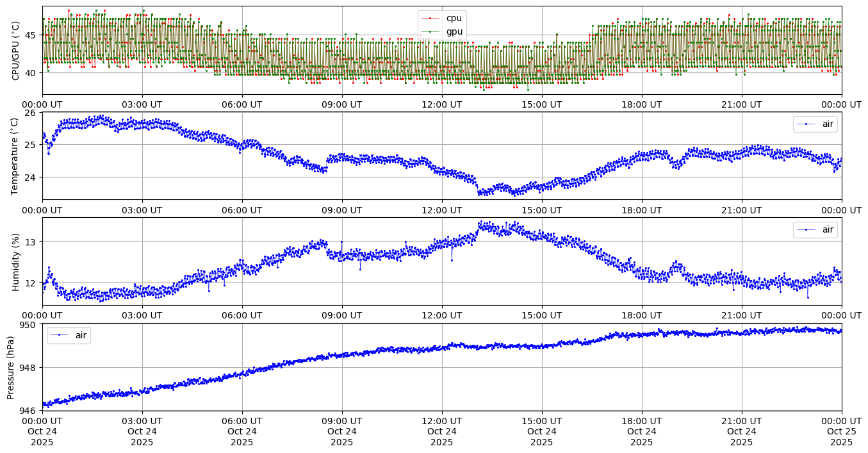Select the air legend in the Humidity plot
This screenshot has width=868, height=453.
pos(815,230)
